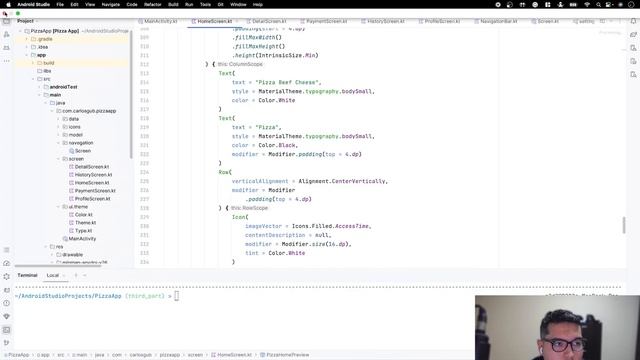Select PaymentScreen.kt in project tree
This screenshot has height=360, width=640.
pyautogui.click(x=95, y=191)
